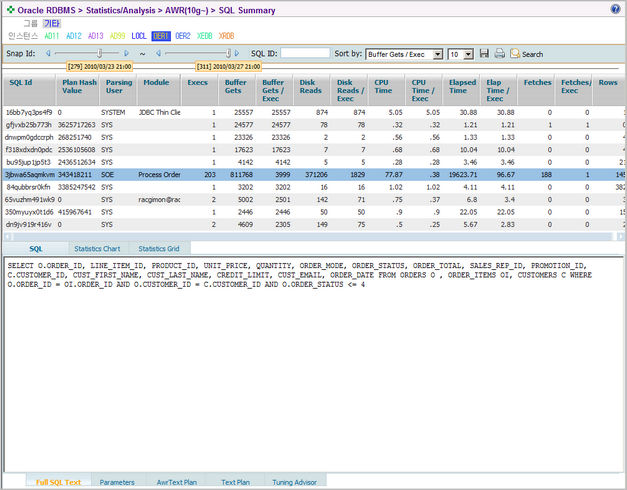Sort by Plan Hash Value column header

(77, 90)
